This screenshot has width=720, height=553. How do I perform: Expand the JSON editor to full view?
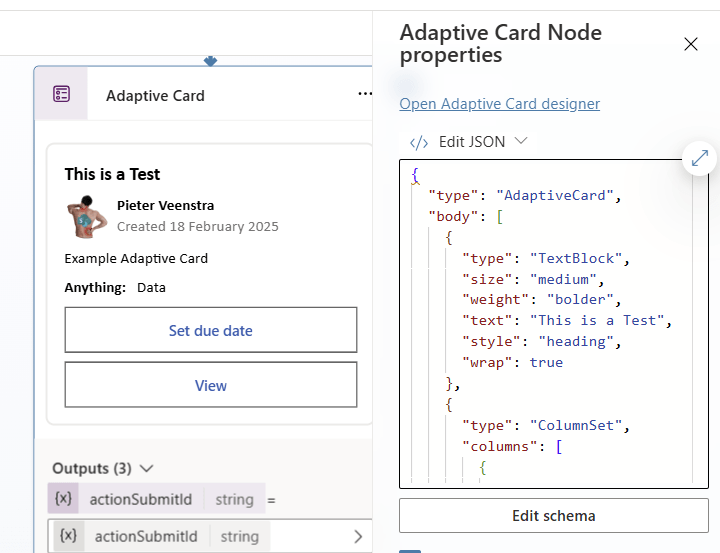pyautogui.click(x=699, y=158)
